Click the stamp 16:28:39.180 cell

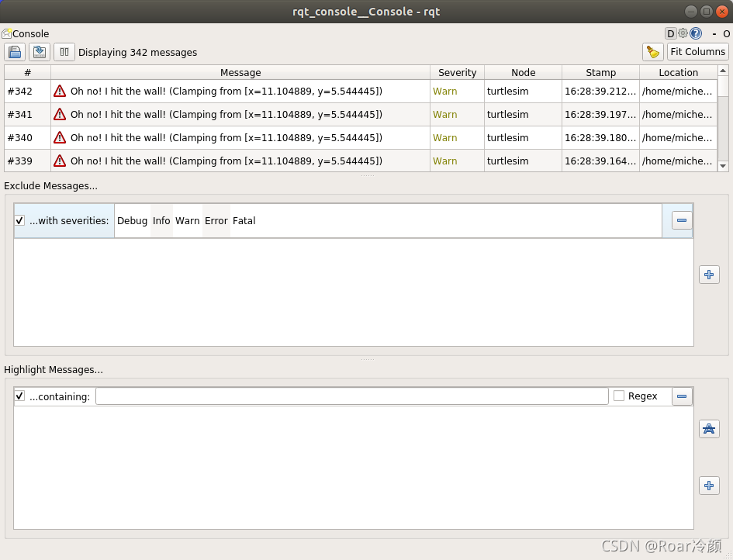[600, 138]
